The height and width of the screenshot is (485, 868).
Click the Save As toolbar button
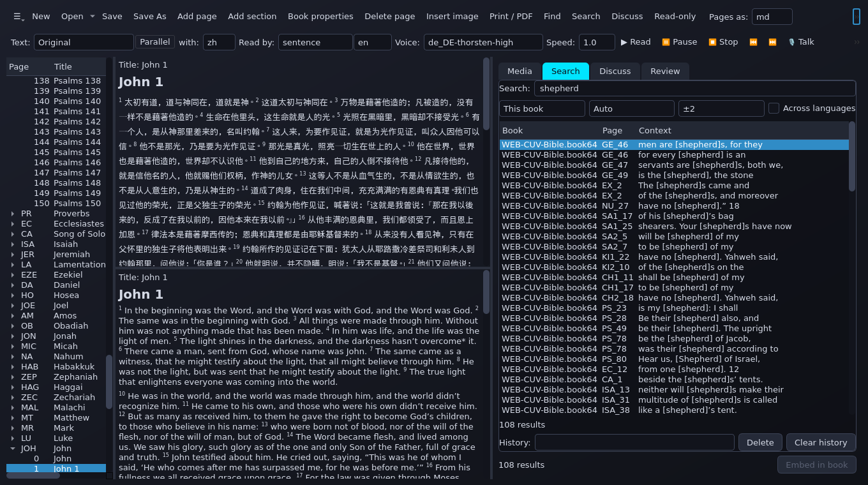tap(150, 17)
